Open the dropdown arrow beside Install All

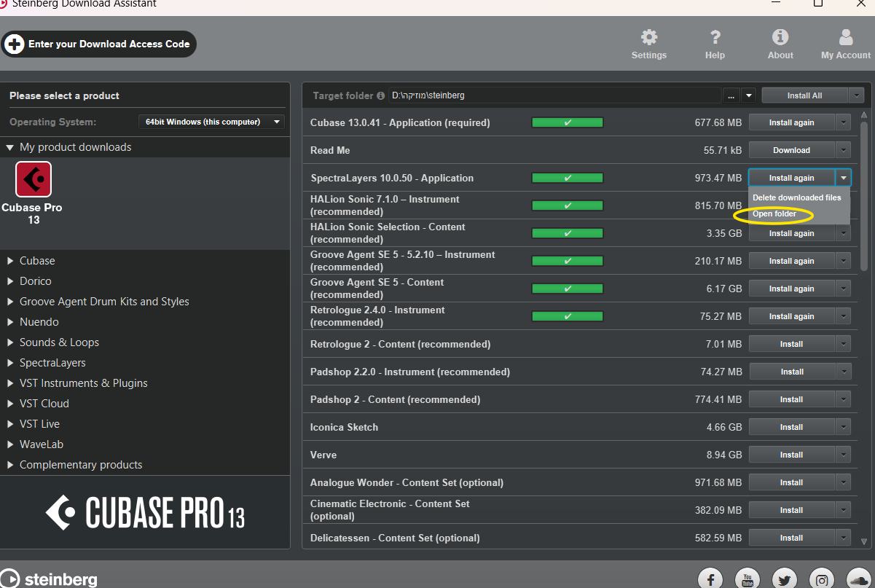click(856, 95)
